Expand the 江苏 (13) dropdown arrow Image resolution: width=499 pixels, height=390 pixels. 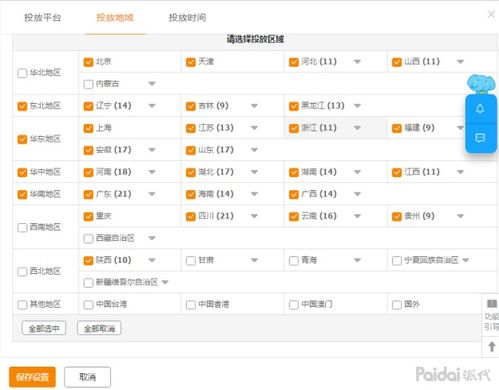(x=254, y=128)
